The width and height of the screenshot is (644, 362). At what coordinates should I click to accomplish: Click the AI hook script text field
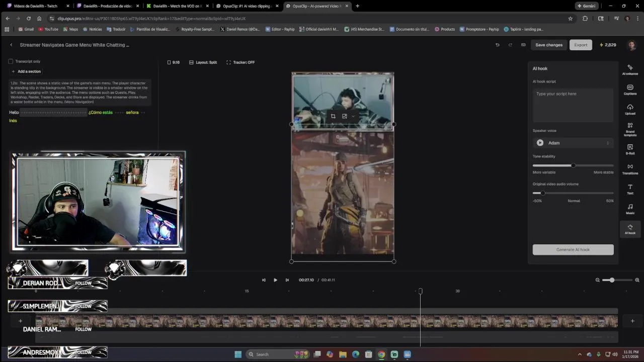click(573, 105)
